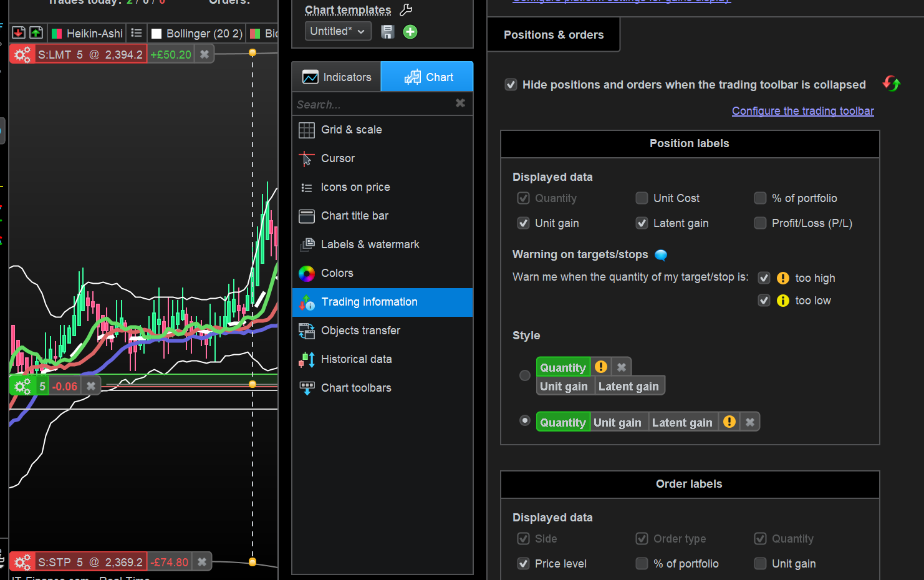The width and height of the screenshot is (924, 580).
Task: Open Colors settings
Action: (x=382, y=273)
